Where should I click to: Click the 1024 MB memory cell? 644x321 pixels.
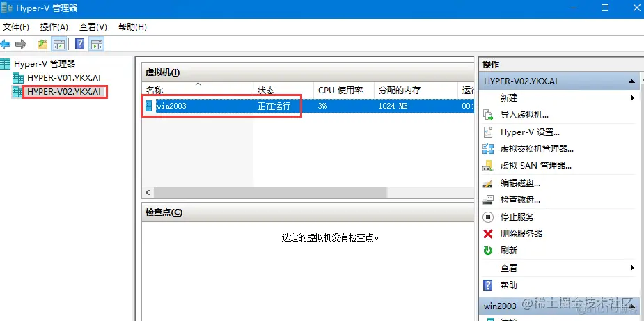[x=393, y=106]
